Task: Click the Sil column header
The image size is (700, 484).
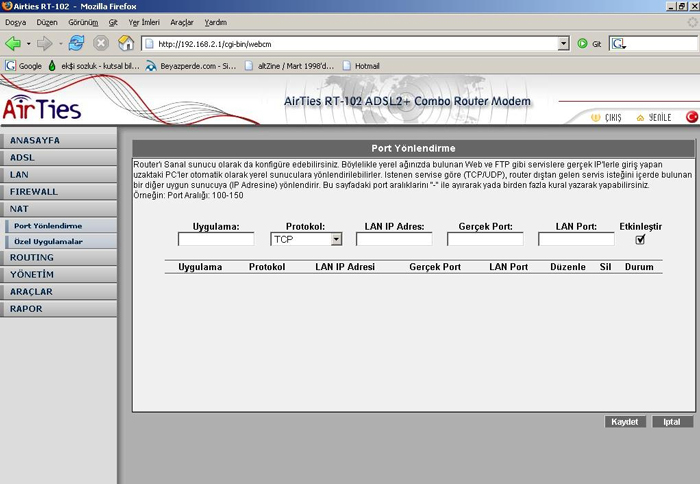Action: coord(605,267)
